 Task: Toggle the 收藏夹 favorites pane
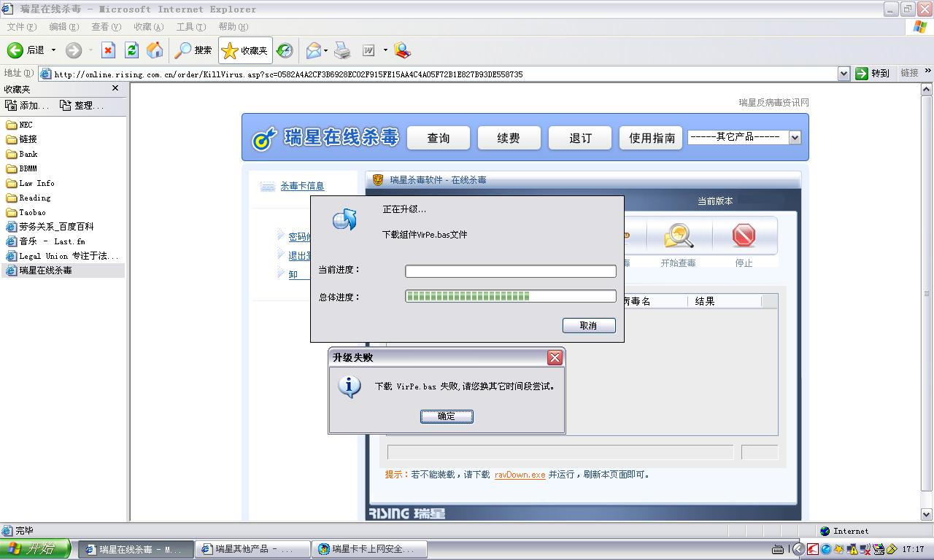tap(245, 50)
